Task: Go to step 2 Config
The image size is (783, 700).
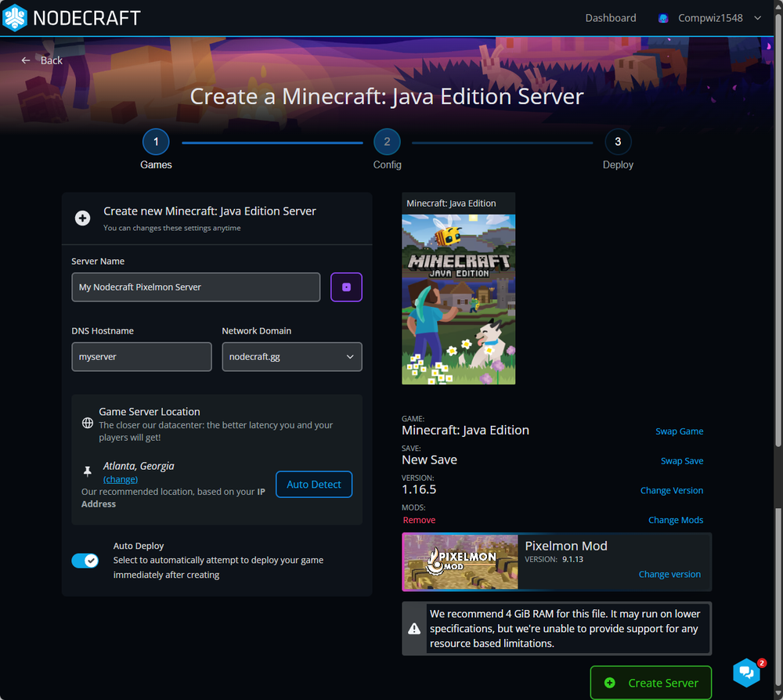Action: [x=387, y=142]
